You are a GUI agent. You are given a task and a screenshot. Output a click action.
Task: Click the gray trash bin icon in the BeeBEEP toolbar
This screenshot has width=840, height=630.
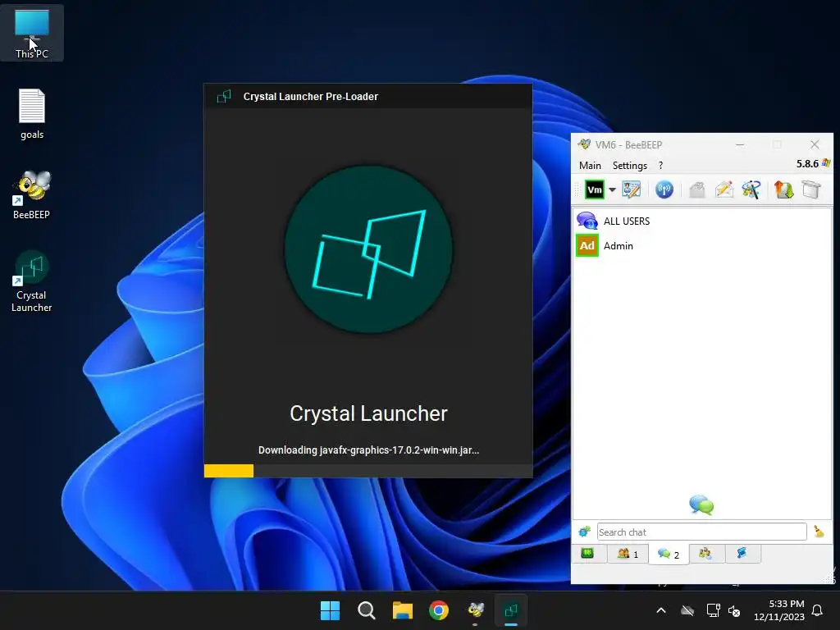click(x=811, y=189)
